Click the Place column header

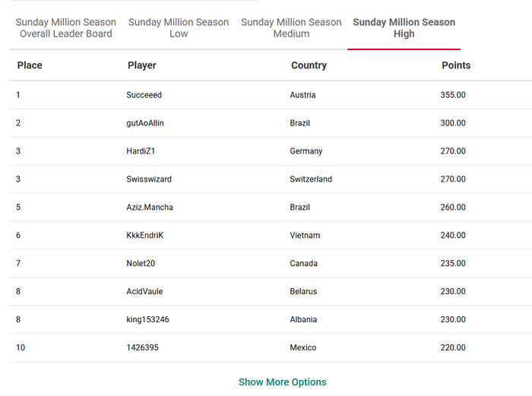(x=30, y=65)
